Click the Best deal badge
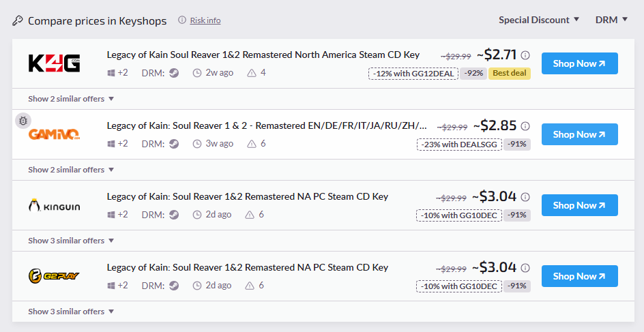Image resolution: width=644 pixels, height=332 pixels. (x=510, y=74)
